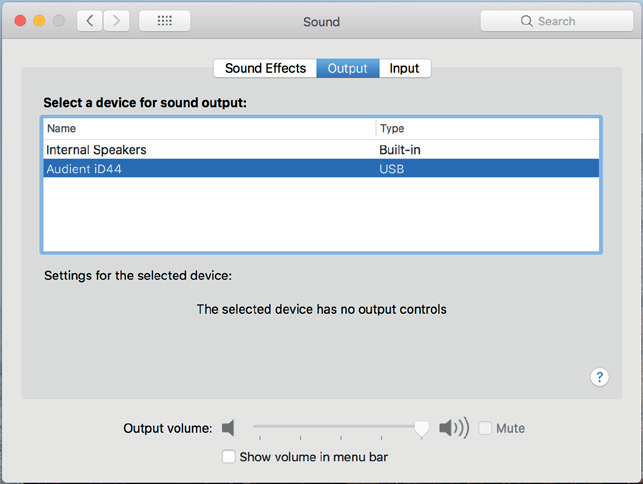Click the Name column header

[x=209, y=128]
